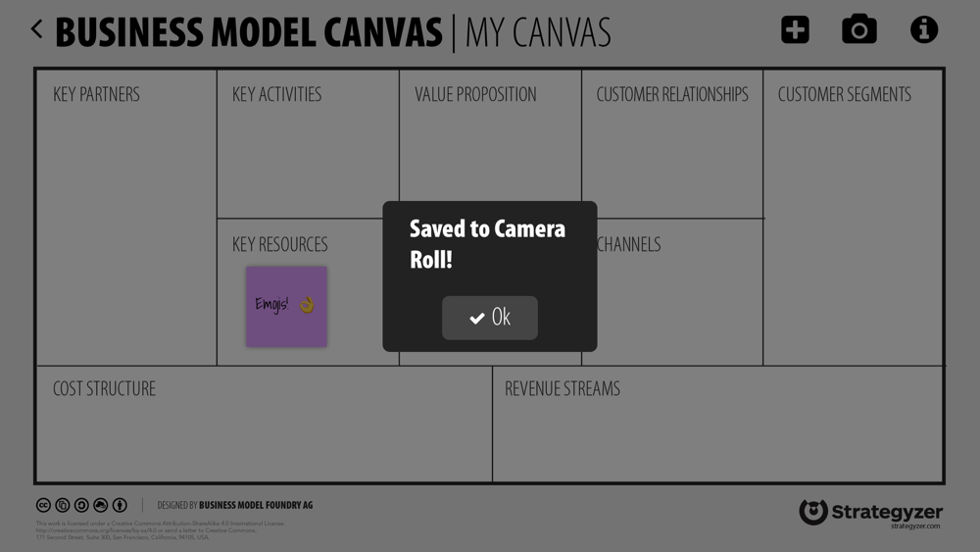Select the Key Partners section
The width and height of the screenshot is (980, 552).
coord(126,218)
